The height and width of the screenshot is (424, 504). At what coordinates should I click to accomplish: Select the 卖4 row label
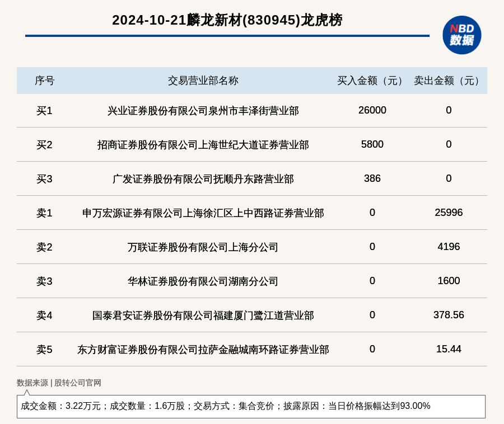44,315
